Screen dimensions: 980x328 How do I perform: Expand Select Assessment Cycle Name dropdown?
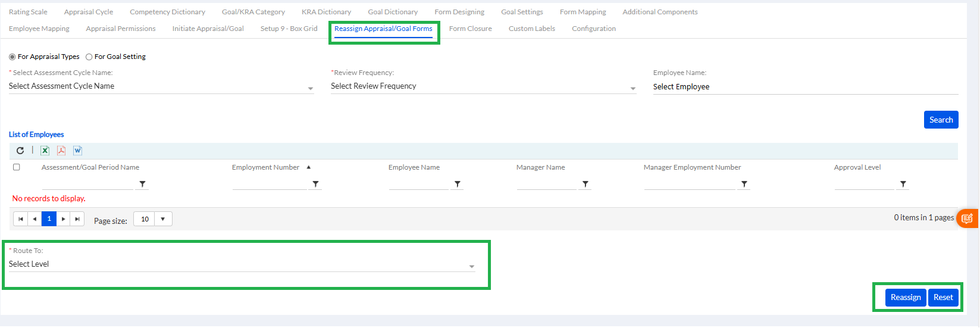point(310,88)
